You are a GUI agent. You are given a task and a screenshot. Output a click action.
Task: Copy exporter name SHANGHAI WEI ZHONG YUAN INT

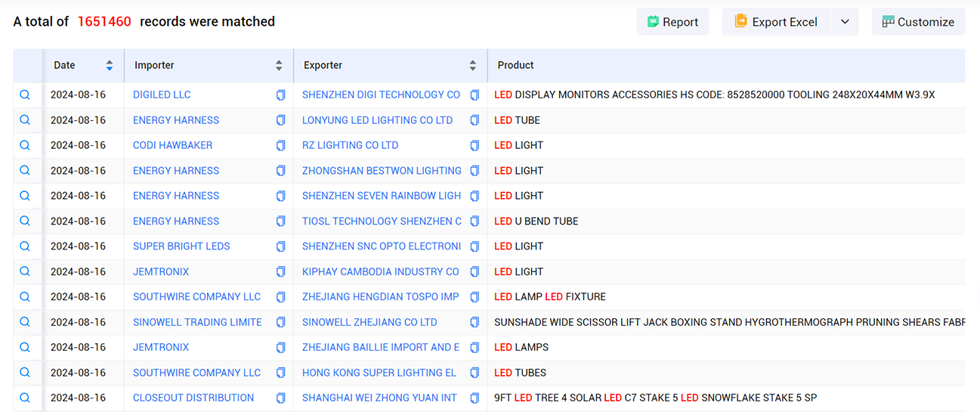(x=475, y=398)
